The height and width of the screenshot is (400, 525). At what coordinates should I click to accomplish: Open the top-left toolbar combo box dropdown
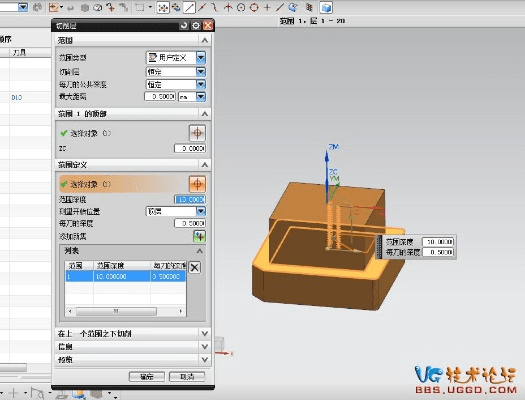pos(23,7)
